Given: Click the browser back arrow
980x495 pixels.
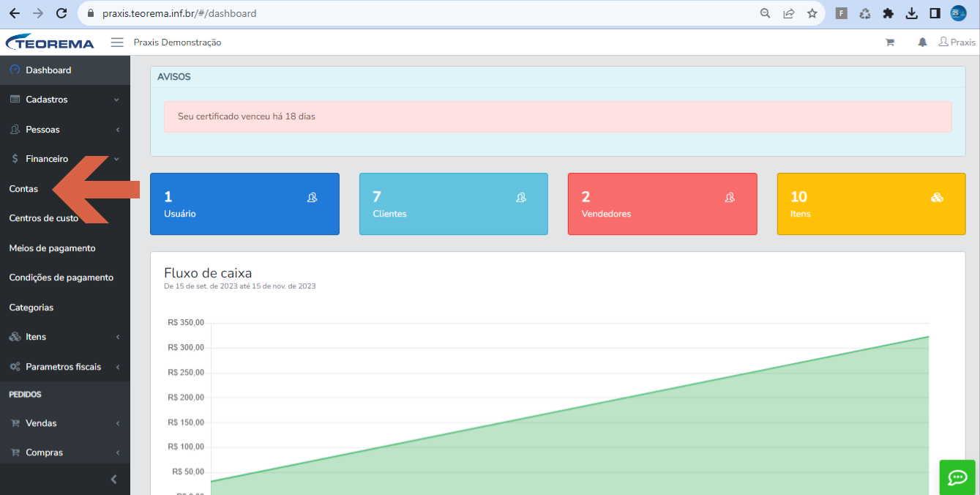Looking at the screenshot, I should pyautogui.click(x=15, y=13).
